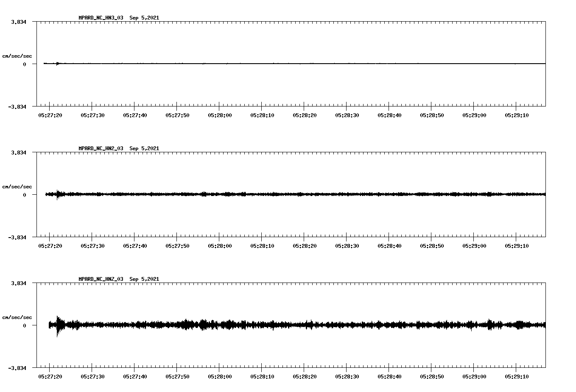Click 05:28:30 label on HN2 time axis
Screen dimensions: 576x392
pyautogui.click(x=347, y=246)
